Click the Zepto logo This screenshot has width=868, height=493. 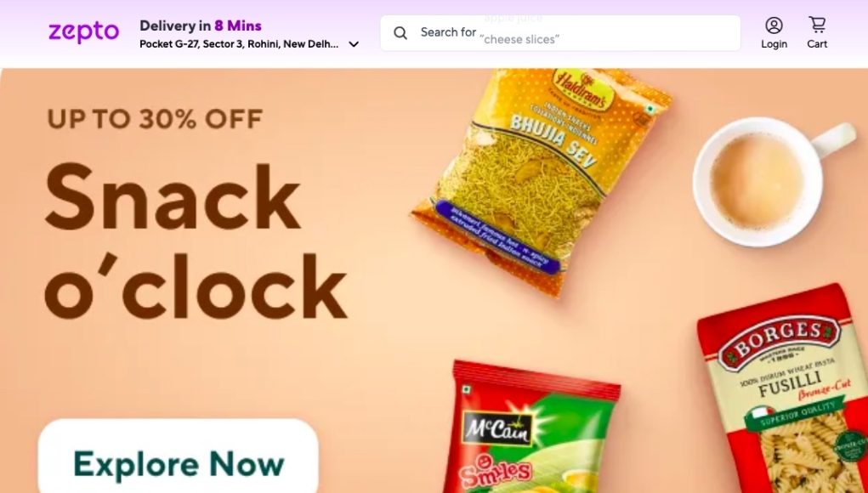point(83,32)
